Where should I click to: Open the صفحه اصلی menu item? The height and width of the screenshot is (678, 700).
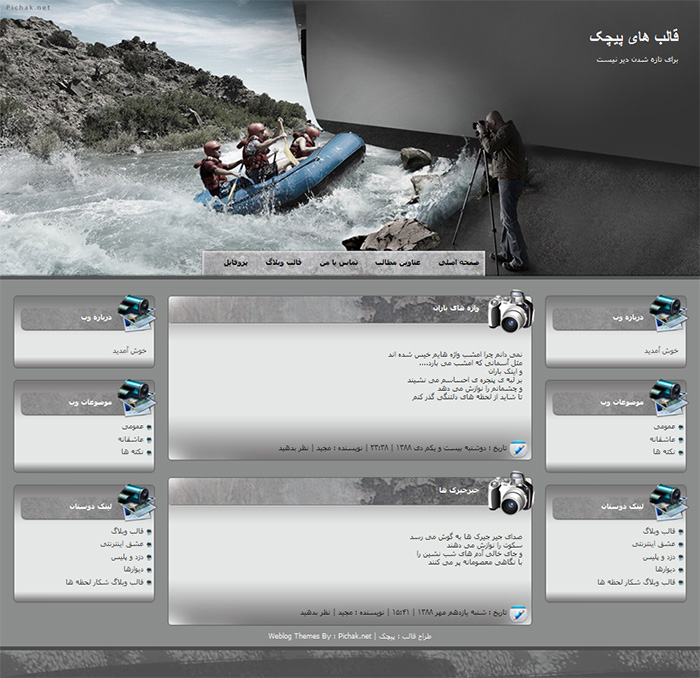click(458, 262)
